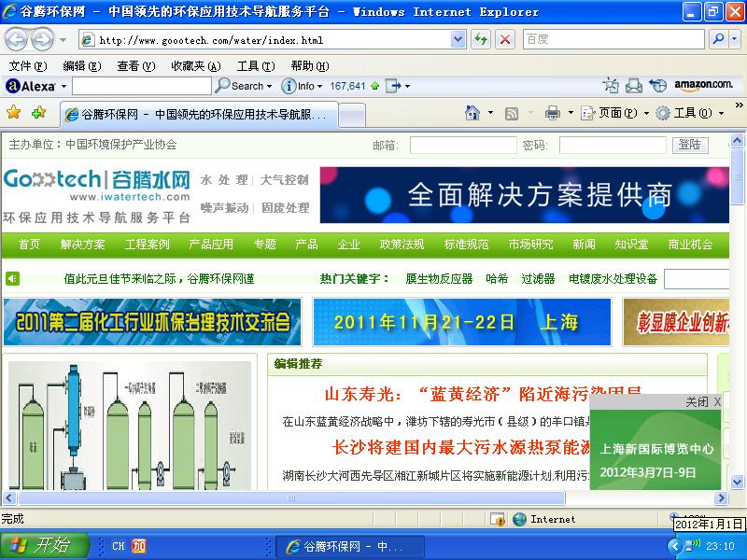The image size is (747, 560).
Task: Click the system tray network volume icon
Action: [692, 545]
